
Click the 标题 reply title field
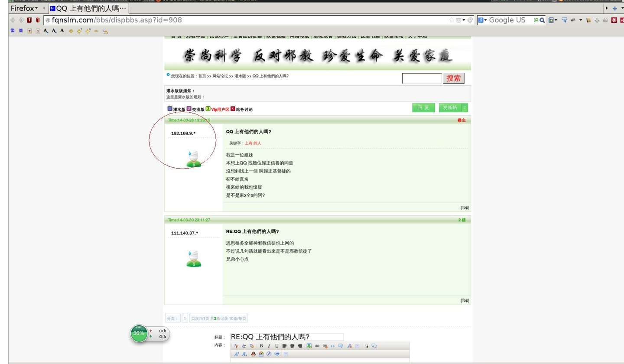point(287,337)
